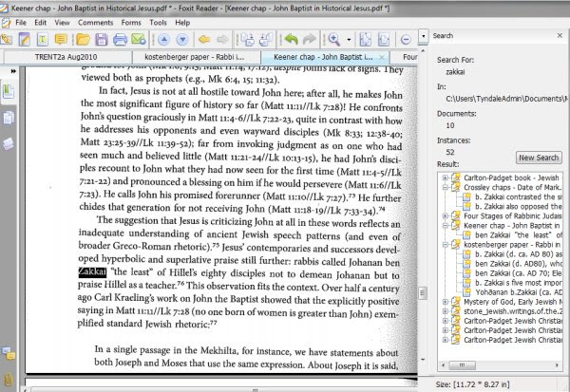The image size is (570, 392).
Task: Go forward to next view with grey arrow
Action: click(223, 39)
